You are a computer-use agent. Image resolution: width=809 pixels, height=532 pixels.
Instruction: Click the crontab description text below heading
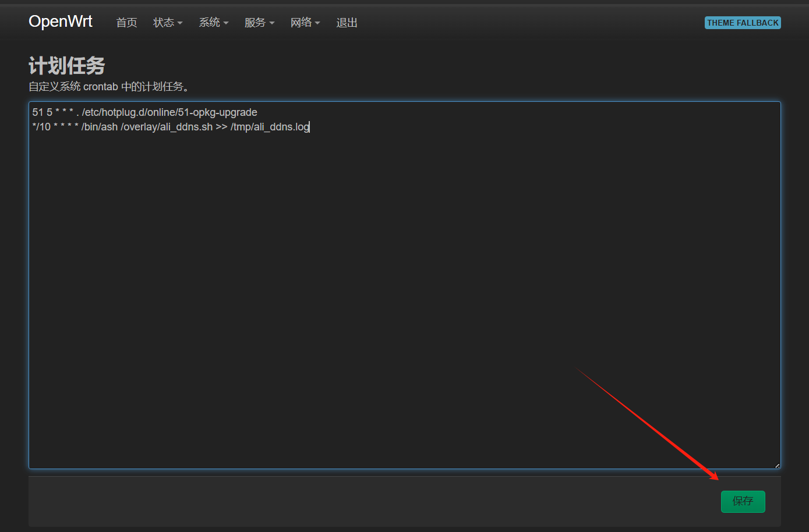tap(108, 87)
